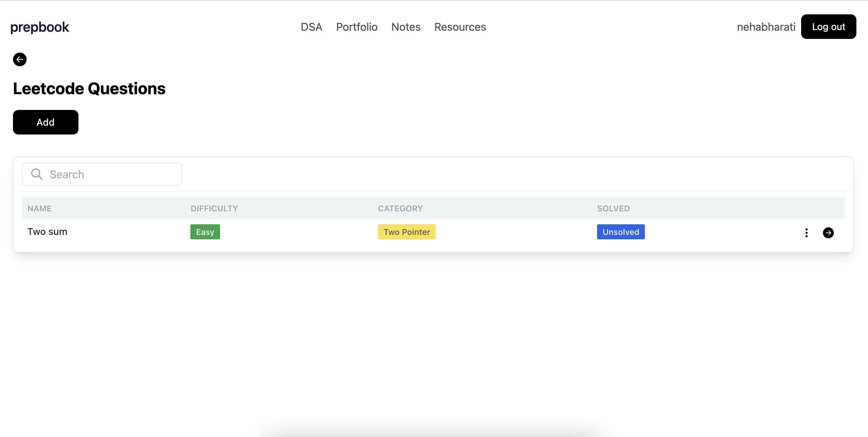Image resolution: width=868 pixels, height=437 pixels.
Task: Click the Easy difficulty badge
Action: [205, 232]
